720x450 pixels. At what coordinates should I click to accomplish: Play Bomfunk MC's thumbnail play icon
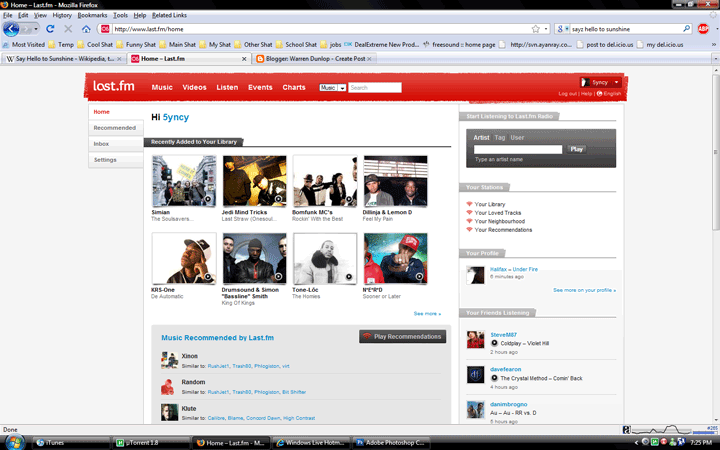coord(349,199)
